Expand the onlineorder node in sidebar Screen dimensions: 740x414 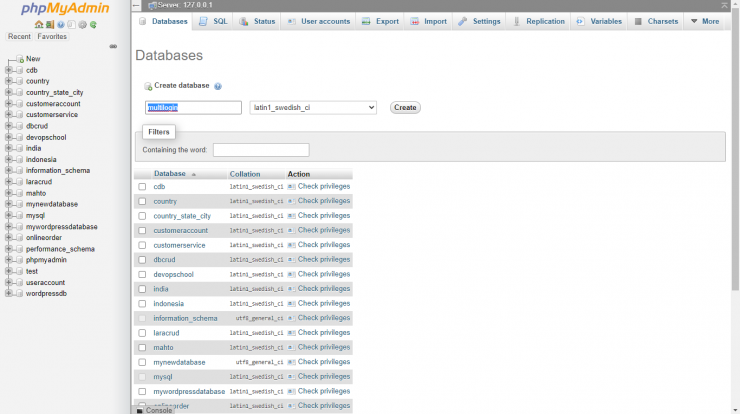[8, 237]
